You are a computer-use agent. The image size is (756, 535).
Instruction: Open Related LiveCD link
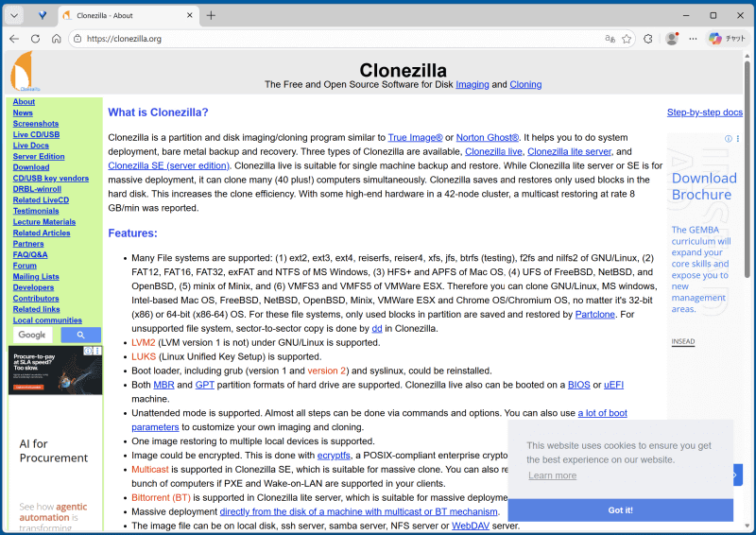pyautogui.click(x=41, y=199)
